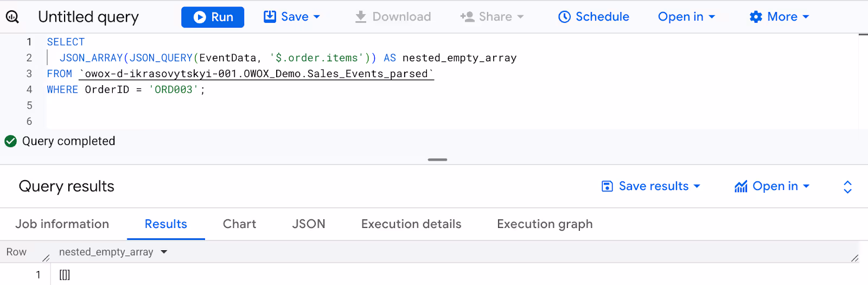Open the JSON tab
Image resolution: width=868 pixels, height=285 pixels.
coord(309,224)
